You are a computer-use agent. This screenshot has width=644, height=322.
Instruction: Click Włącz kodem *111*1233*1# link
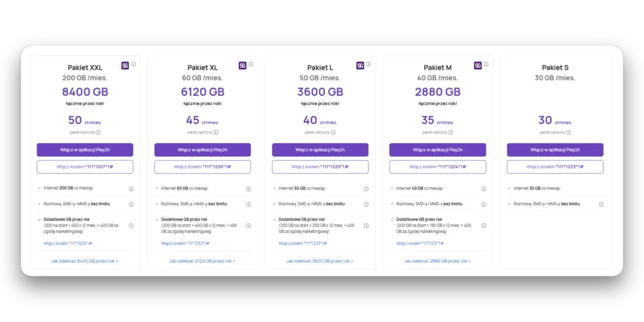point(303,244)
